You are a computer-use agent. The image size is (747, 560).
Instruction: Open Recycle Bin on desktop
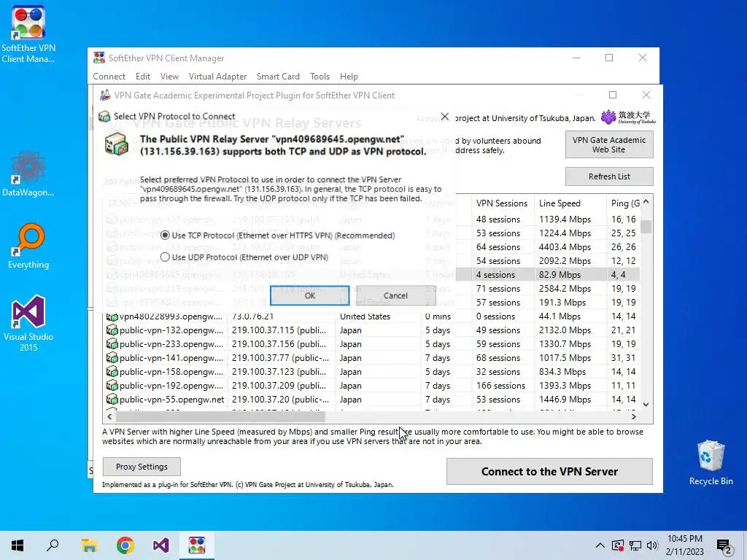tap(711, 463)
